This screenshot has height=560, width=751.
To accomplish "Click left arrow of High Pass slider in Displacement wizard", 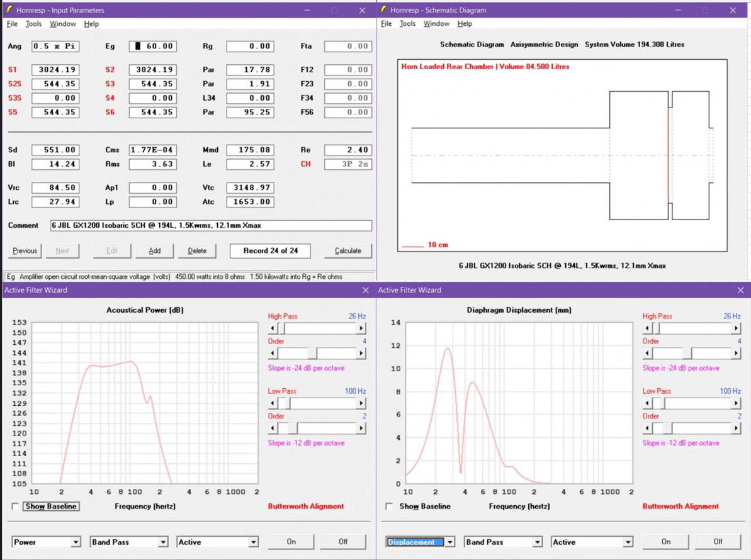I will 647,328.
